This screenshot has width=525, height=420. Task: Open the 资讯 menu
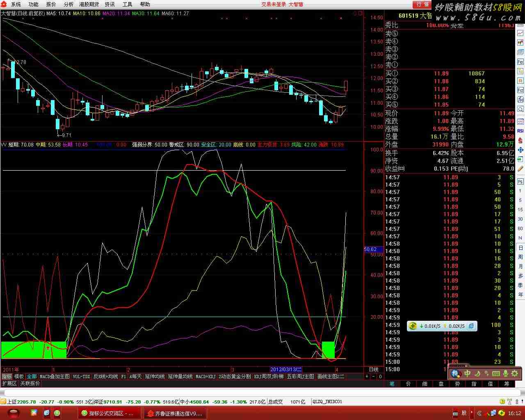(110, 4)
